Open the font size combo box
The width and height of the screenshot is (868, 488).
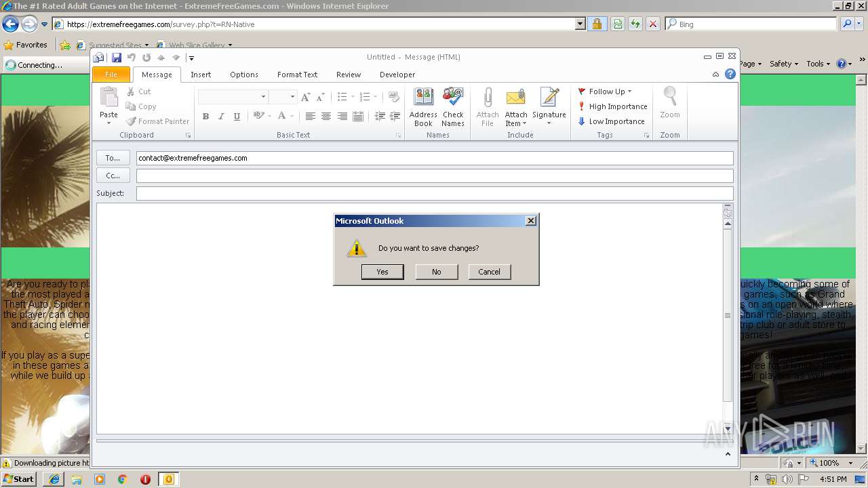[x=283, y=97]
